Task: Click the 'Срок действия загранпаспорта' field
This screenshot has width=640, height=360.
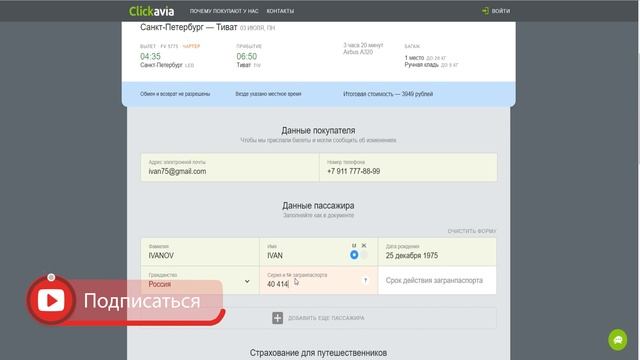Action: coord(437,280)
